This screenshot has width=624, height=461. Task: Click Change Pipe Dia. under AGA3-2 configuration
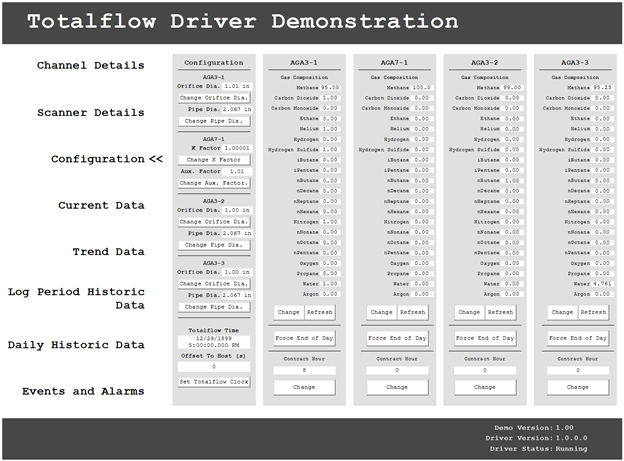214,245
